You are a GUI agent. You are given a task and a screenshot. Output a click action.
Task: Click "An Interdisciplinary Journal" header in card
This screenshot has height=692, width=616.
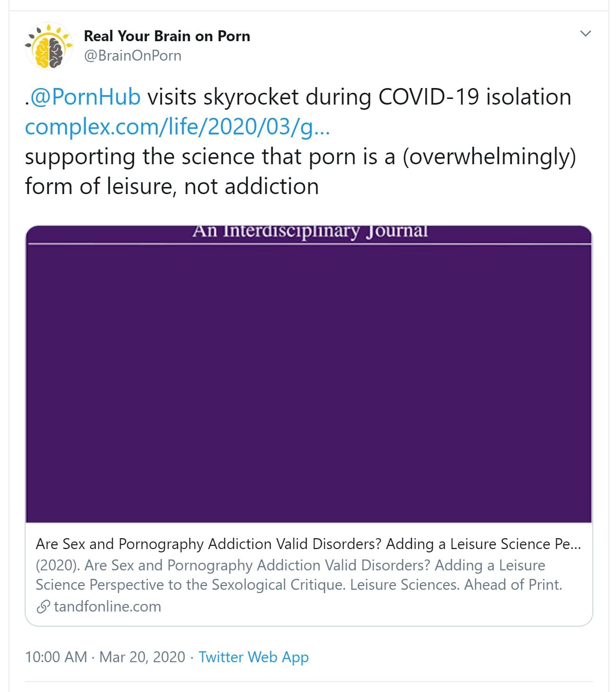coord(310,232)
